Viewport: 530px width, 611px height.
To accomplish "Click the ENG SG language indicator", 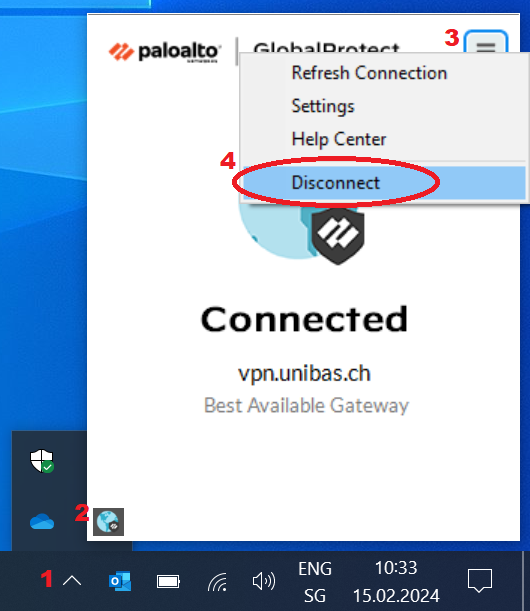I will click(315, 582).
